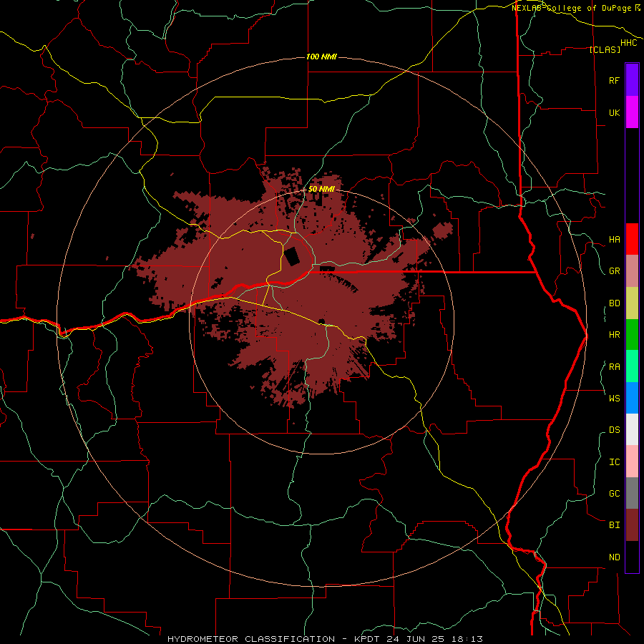644x644 pixels.
Task: Click the BI legend label
Action: coord(614,525)
